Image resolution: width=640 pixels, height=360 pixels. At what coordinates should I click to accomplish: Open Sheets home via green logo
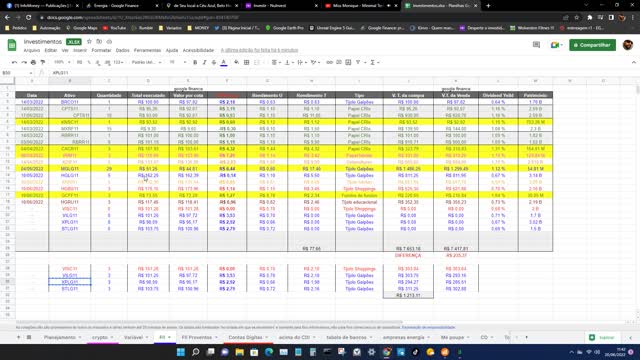[x=12, y=45]
